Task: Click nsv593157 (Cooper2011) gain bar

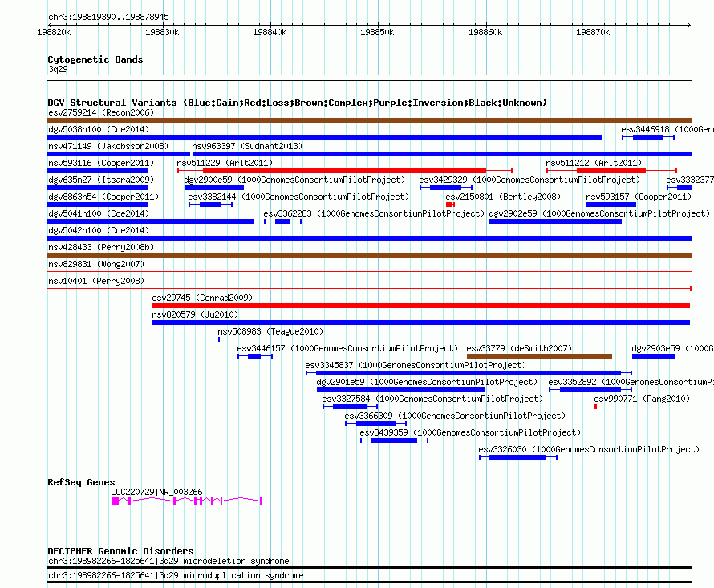Action: 611,205
